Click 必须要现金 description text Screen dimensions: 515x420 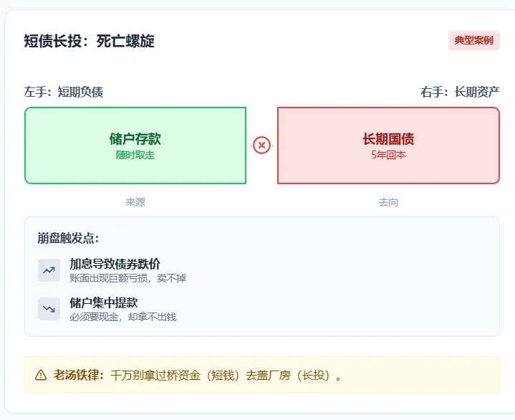coord(122,317)
